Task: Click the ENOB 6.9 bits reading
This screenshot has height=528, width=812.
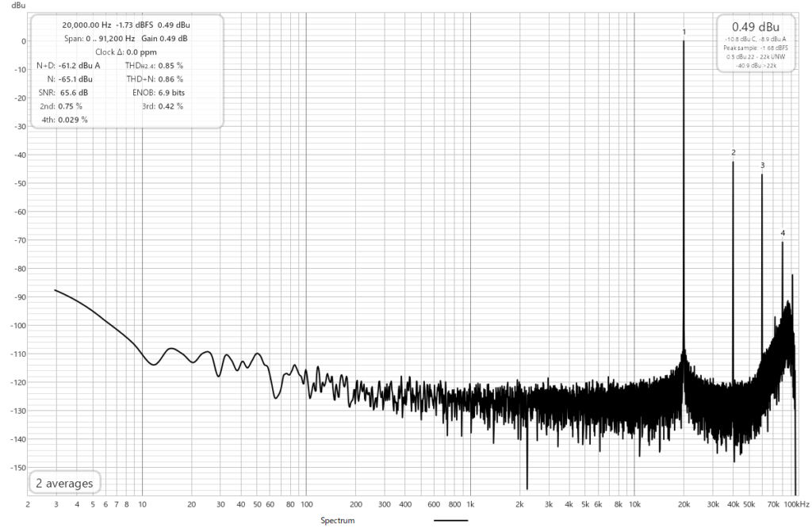Action: pyautogui.click(x=169, y=93)
